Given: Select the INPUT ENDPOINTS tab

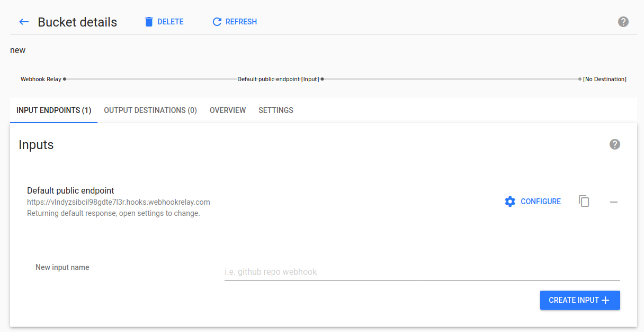Looking at the screenshot, I should [53, 110].
